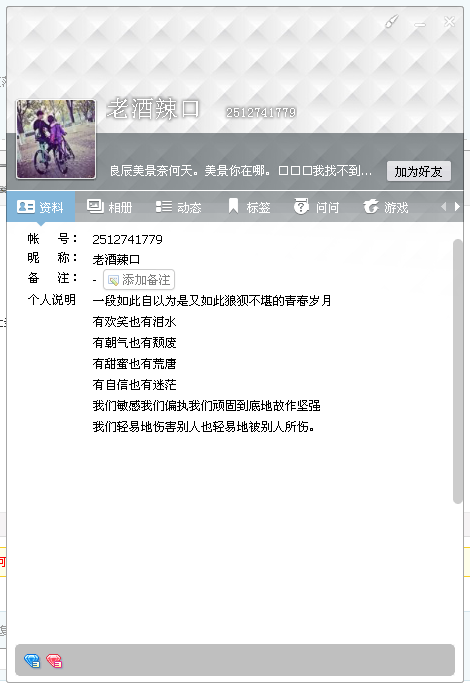Open the 资料 profile tab
The image size is (470, 689).
pos(41,207)
